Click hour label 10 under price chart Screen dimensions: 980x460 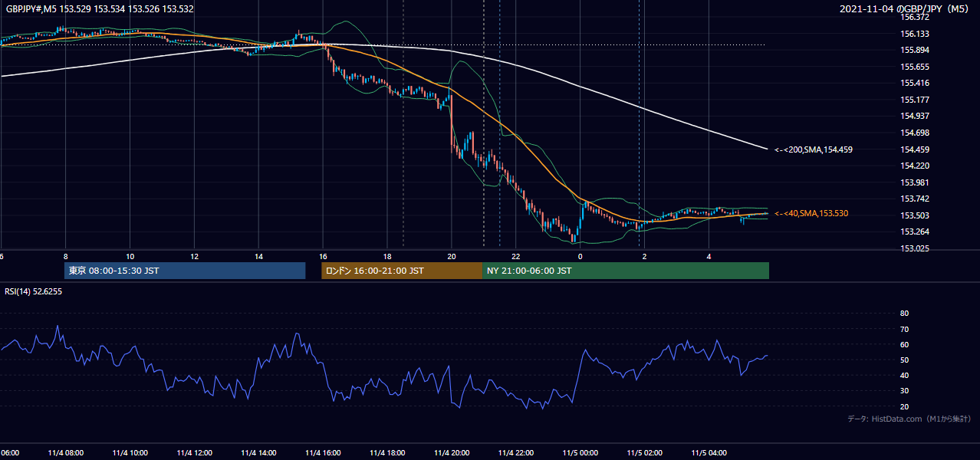pyautogui.click(x=130, y=257)
